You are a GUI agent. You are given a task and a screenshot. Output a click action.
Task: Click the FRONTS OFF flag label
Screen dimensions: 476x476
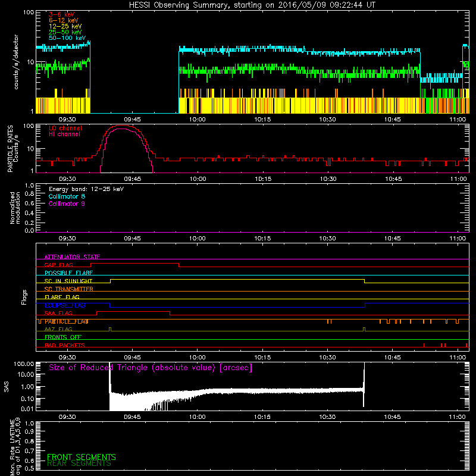click(x=63, y=337)
